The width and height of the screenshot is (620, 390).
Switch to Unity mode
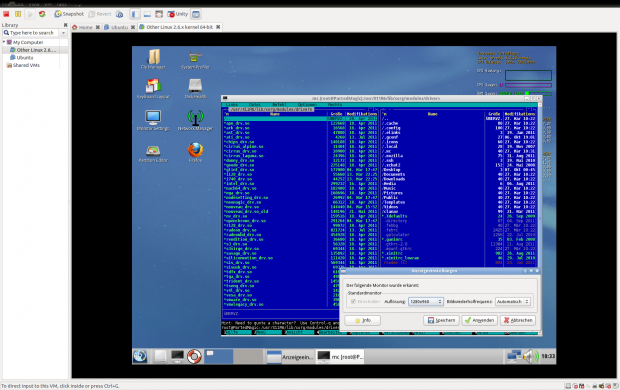click(178, 14)
